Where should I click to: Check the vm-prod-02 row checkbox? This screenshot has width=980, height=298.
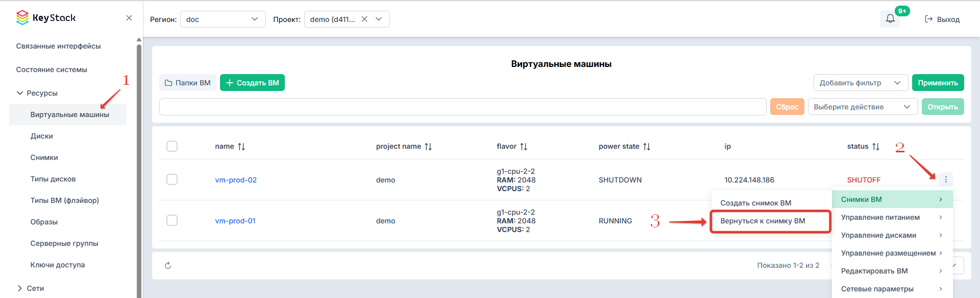point(172,179)
